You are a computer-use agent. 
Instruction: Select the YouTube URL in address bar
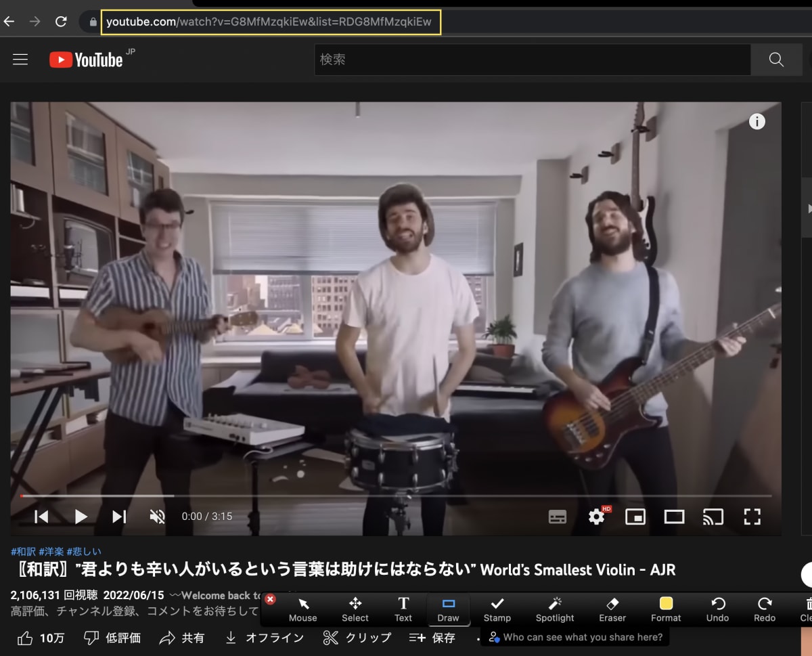click(269, 22)
